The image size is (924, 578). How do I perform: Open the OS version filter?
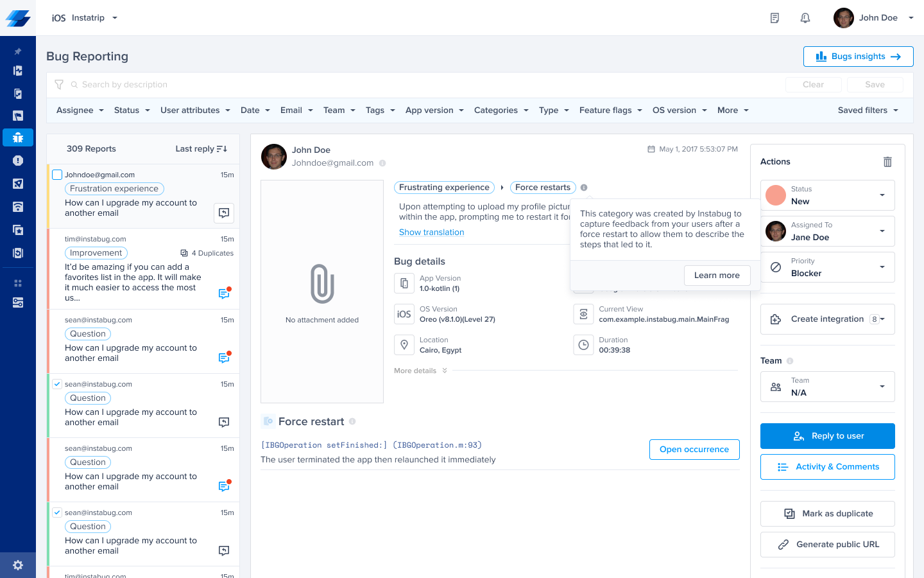click(x=680, y=110)
